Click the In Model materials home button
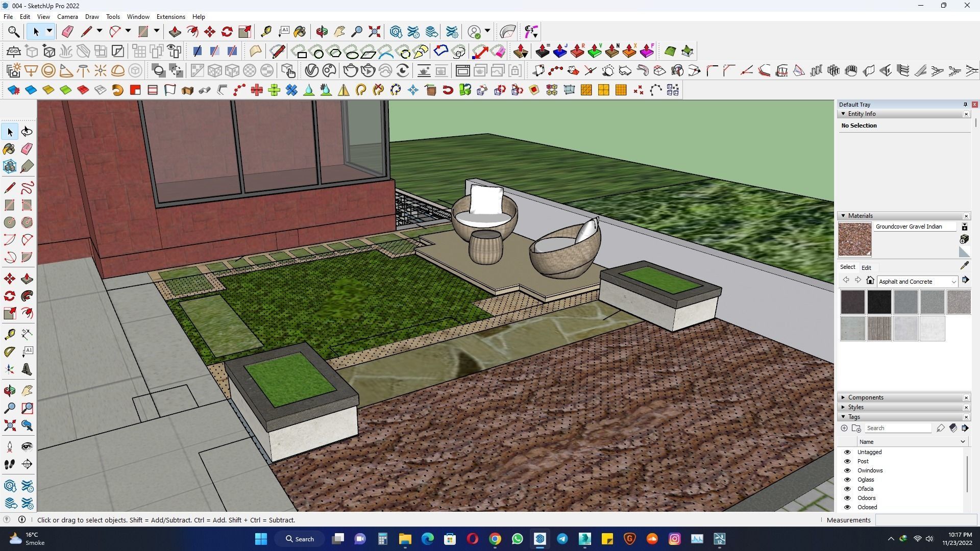The height and width of the screenshot is (551, 980). [870, 281]
